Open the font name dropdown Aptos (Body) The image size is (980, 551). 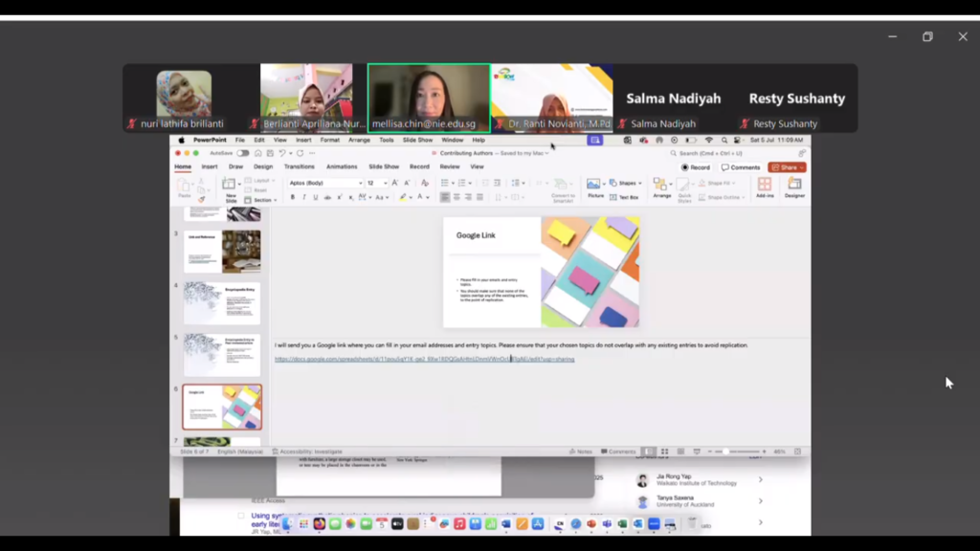tap(323, 183)
